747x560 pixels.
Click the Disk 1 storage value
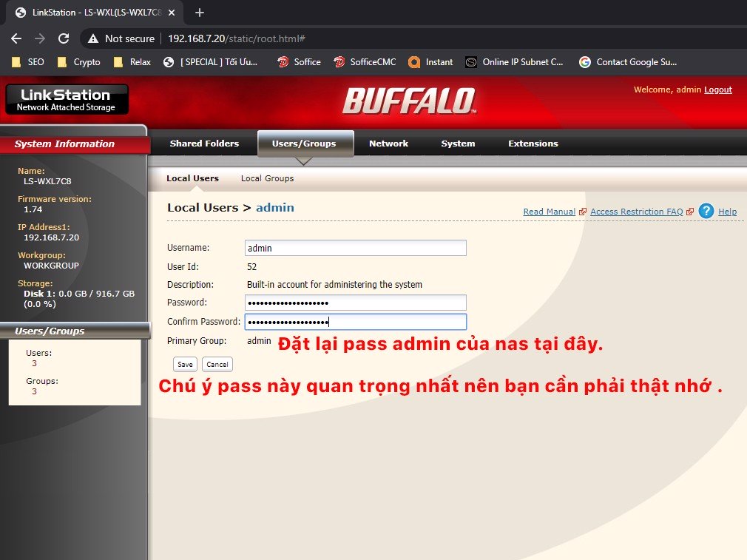pos(79,299)
